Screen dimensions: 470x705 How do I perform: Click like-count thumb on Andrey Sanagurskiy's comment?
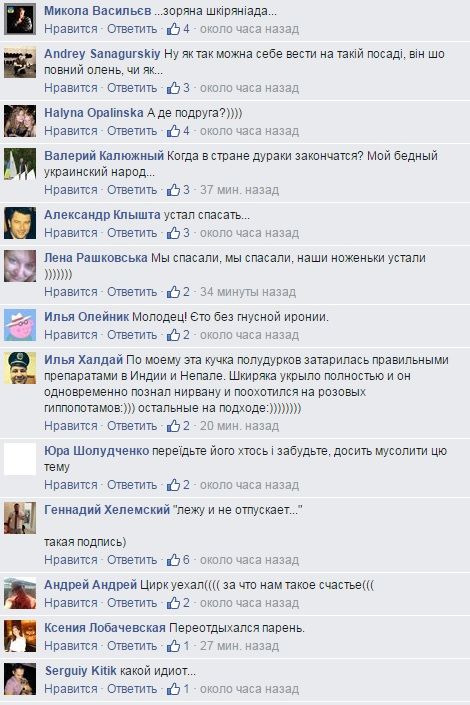tap(173, 88)
